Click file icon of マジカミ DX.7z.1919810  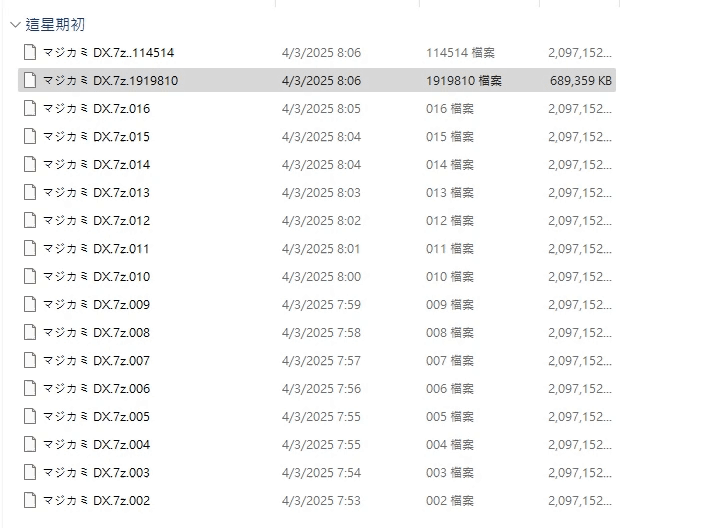click(30, 80)
